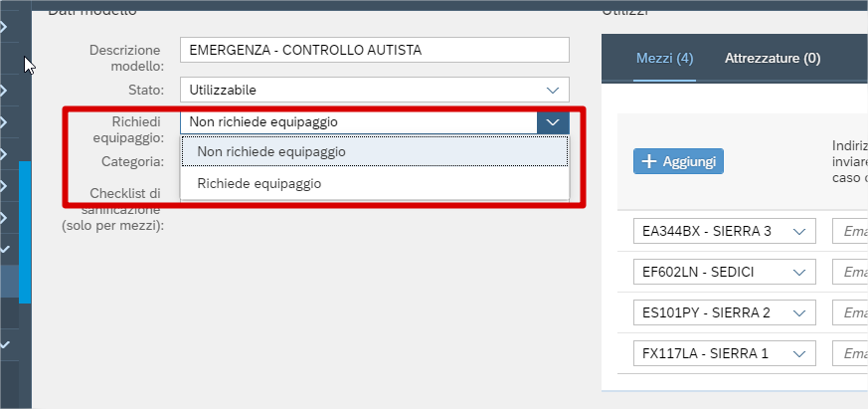Collapse the Richiedi equipaggio dropdown arrow
Screen dimensions: 868x409
[553, 121]
